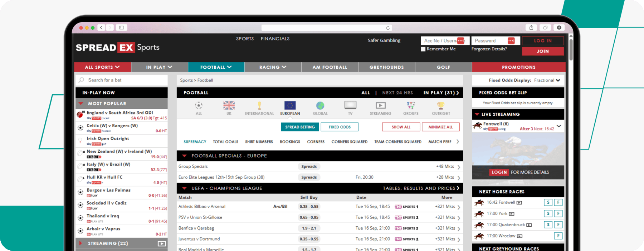
Task: Select the Outright trophy filter icon
Action: tap(441, 105)
